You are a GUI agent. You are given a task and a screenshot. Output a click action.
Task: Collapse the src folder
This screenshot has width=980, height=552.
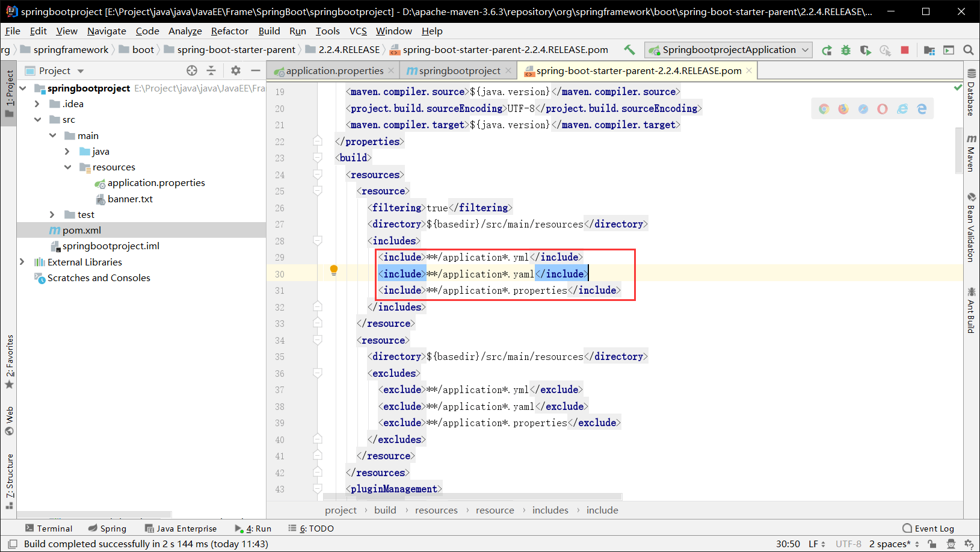pos(37,120)
